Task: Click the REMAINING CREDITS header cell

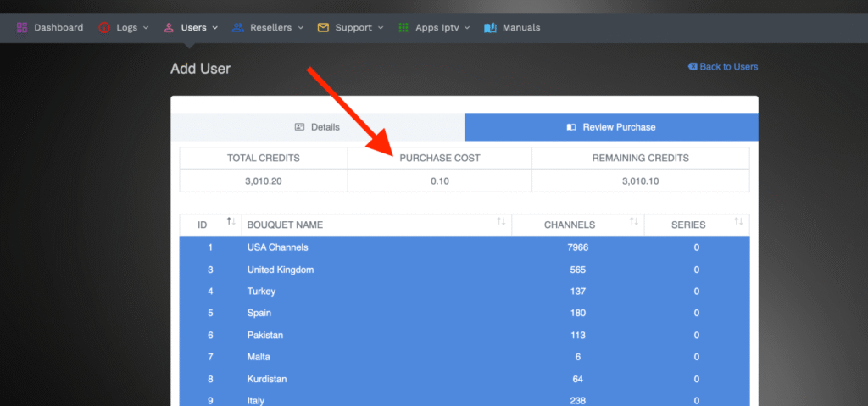Action: click(x=641, y=158)
